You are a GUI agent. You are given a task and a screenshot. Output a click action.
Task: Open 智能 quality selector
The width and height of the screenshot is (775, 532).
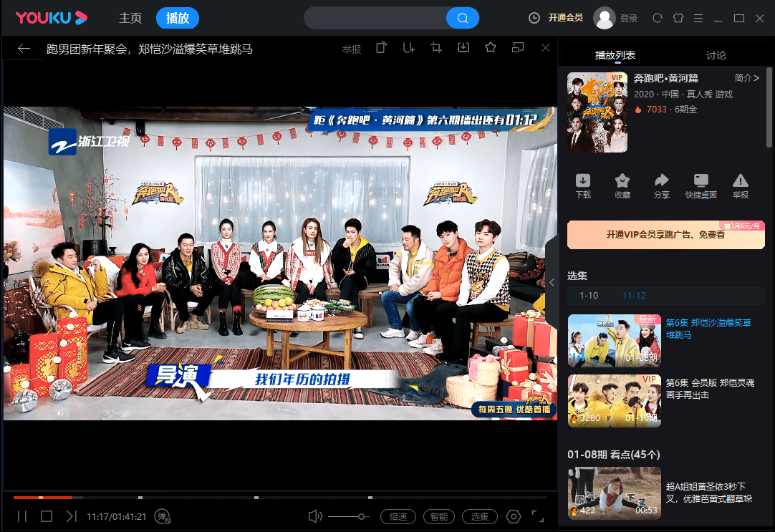(439, 516)
